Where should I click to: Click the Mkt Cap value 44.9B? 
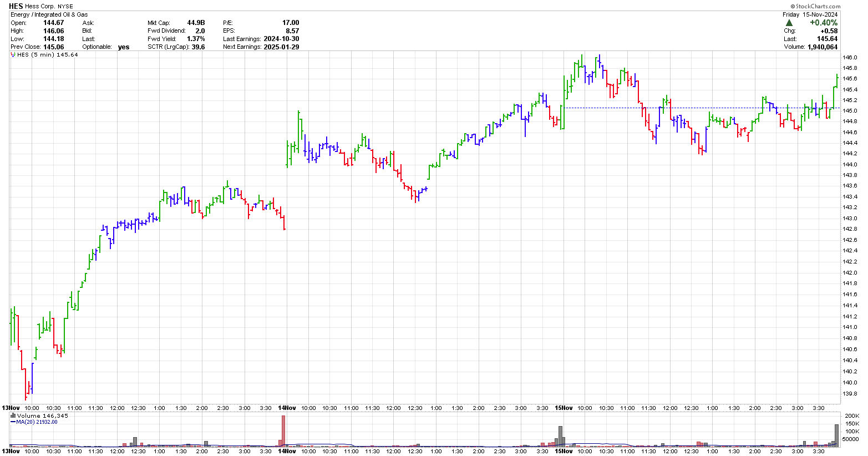(196, 23)
